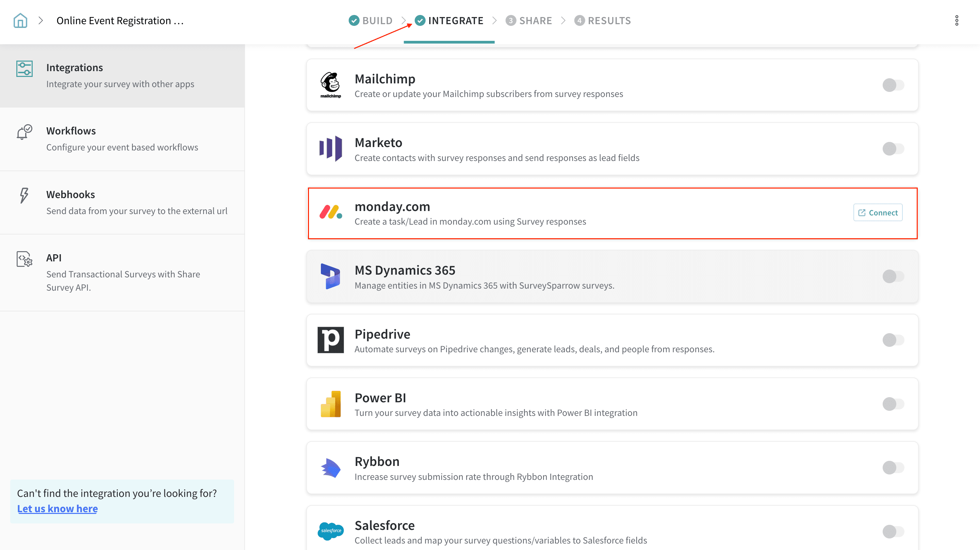Open the RESULTS step tab
The height and width of the screenshot is (550, 980).
602,20
